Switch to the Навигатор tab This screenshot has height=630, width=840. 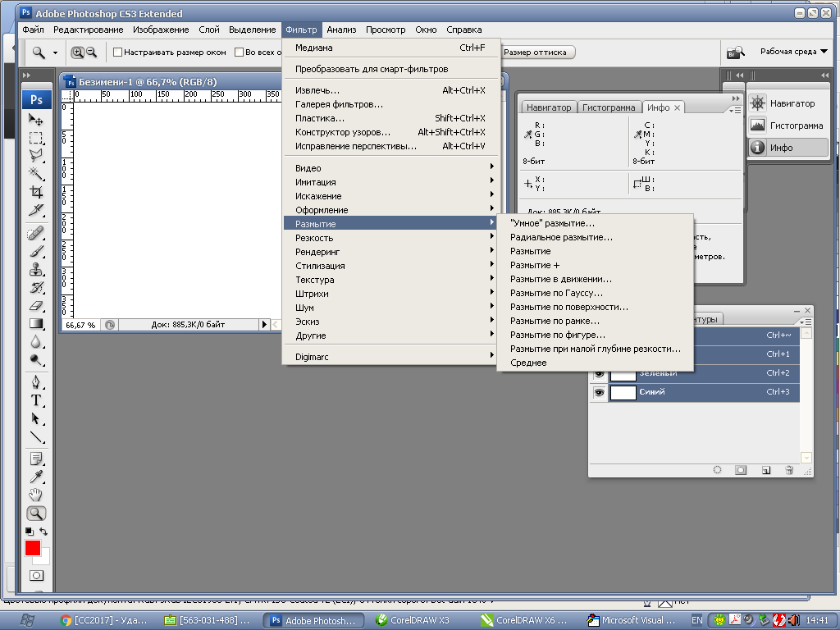click(x=549, y=107)
